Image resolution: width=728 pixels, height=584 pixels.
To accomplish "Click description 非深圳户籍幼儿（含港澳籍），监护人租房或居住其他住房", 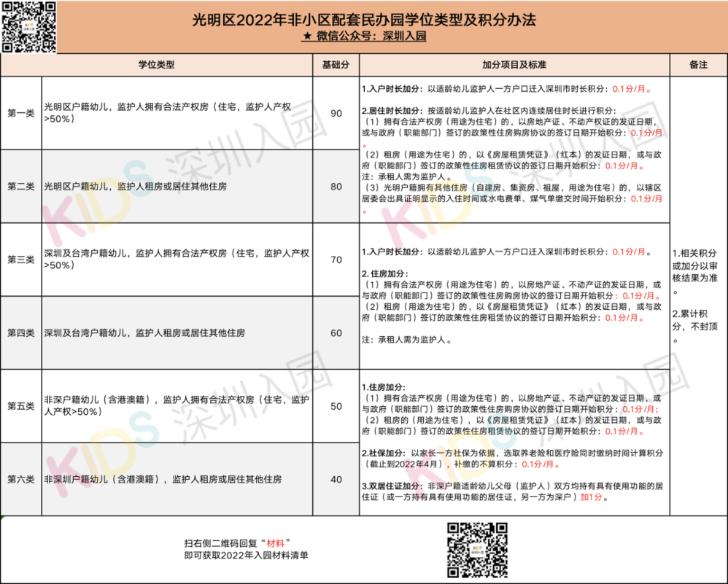I will tap(163, 479).
